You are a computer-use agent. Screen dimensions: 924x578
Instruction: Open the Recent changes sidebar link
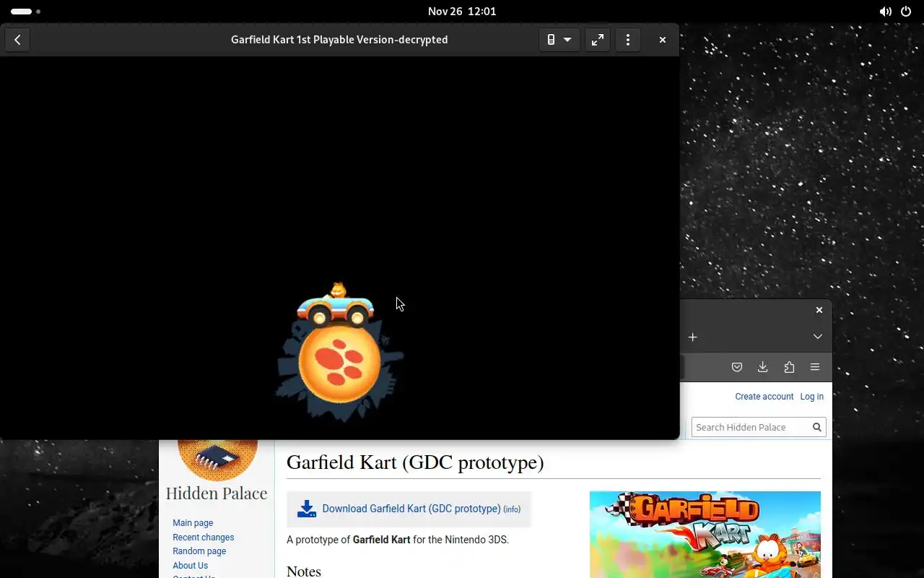(204, 538)
